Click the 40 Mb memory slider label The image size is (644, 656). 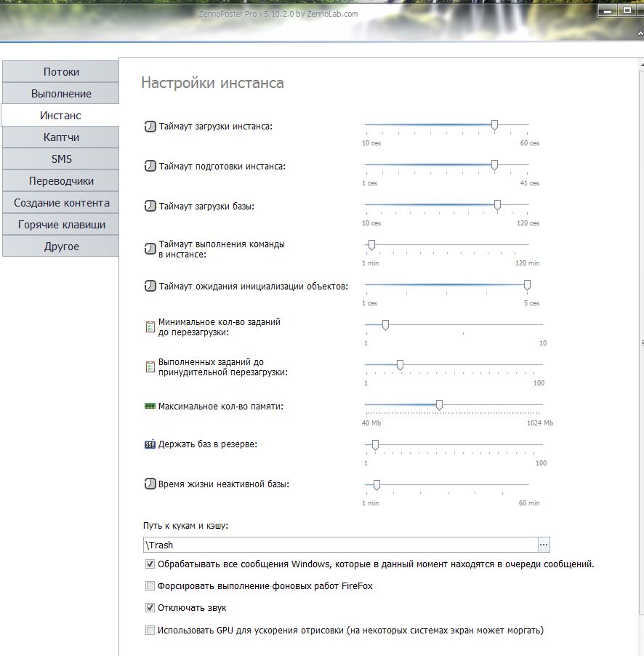(x=371, y=423)
